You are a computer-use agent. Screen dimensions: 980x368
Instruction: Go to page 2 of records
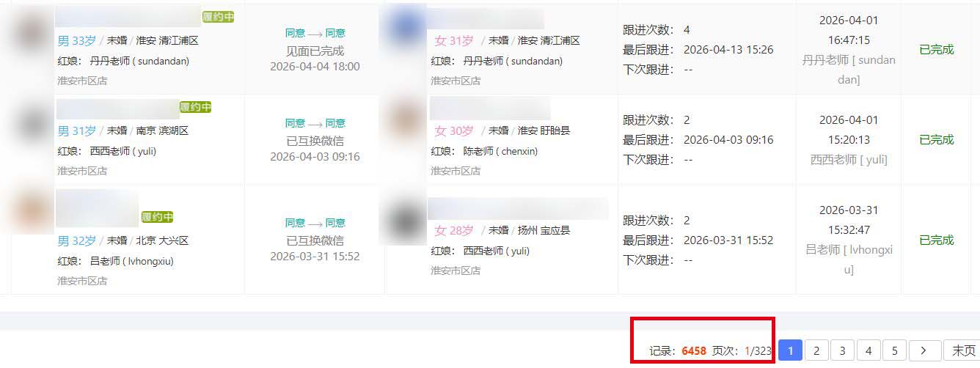[x=816, y=351]
